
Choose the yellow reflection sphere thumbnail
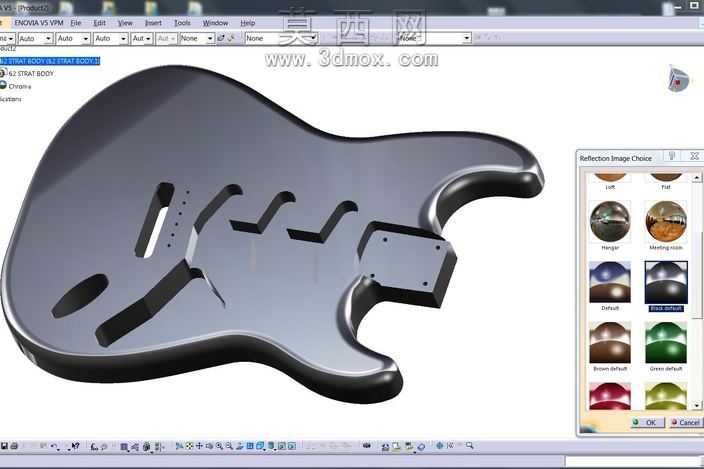pos(666,396)
